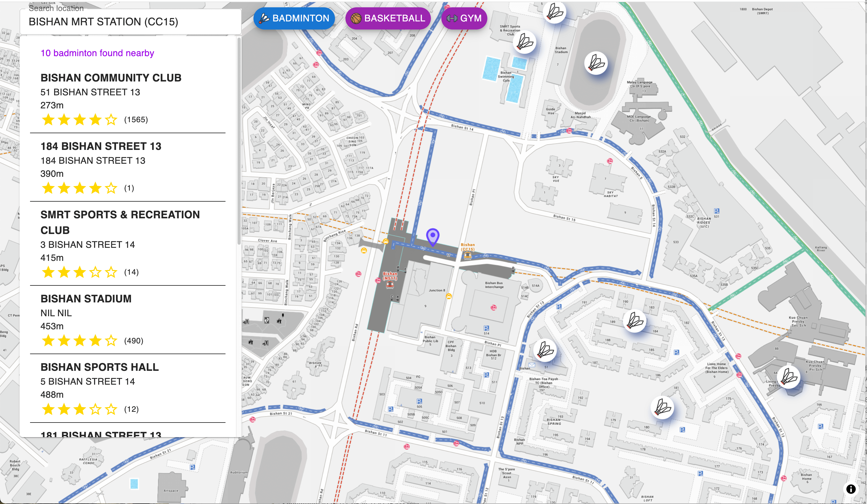
Task: Open the Bishan Sports Hall result
Action: tap(100, 367)
